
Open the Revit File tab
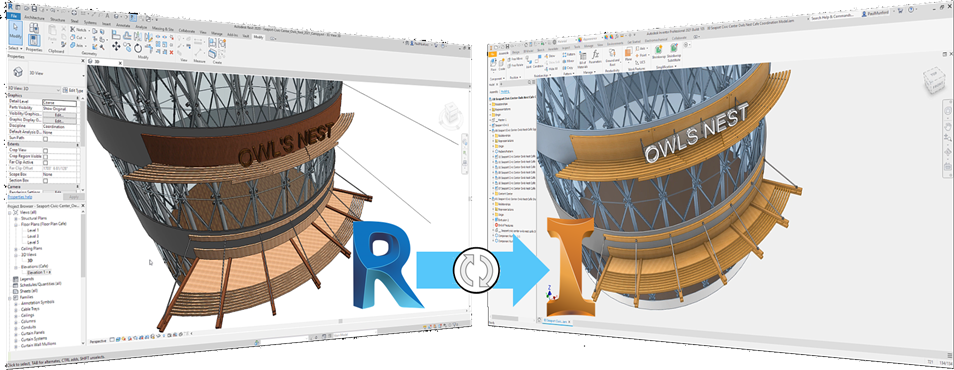coord(13,15)
